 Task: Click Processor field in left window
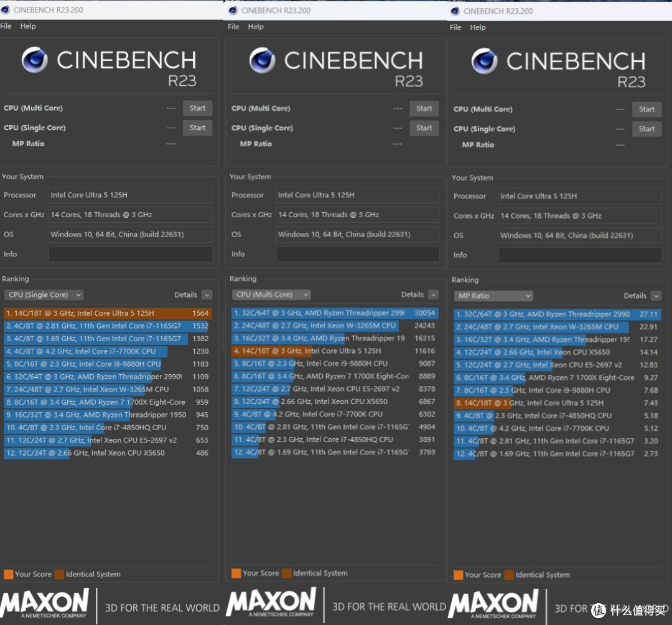coord(131,195)
